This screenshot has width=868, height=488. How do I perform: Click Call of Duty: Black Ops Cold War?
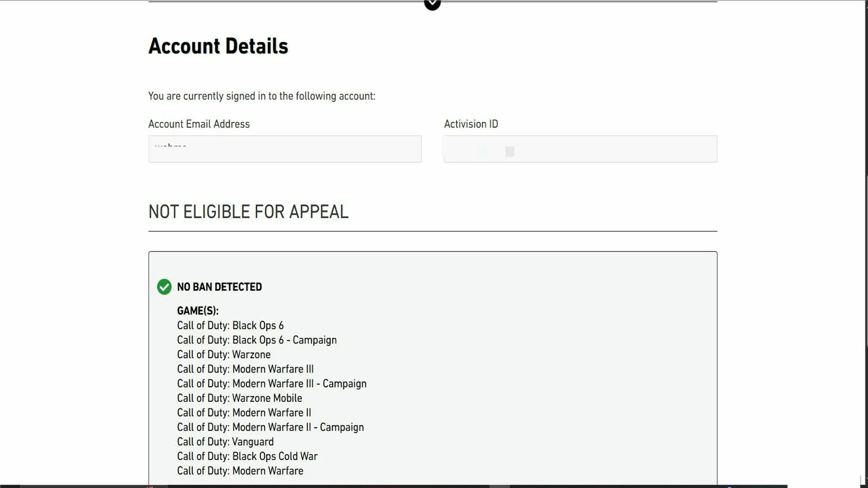[247, 456]
